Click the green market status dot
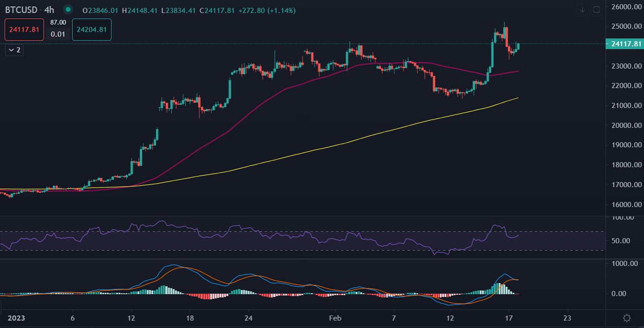This screenshot has width=644, height=328. [x=68, y=9]
